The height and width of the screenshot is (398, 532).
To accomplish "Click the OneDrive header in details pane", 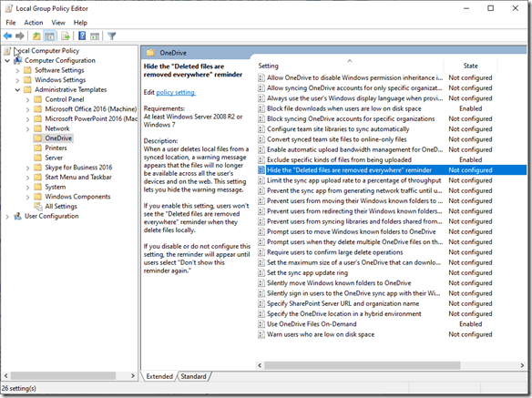I will pyautogui.click(x=173, y=53).
